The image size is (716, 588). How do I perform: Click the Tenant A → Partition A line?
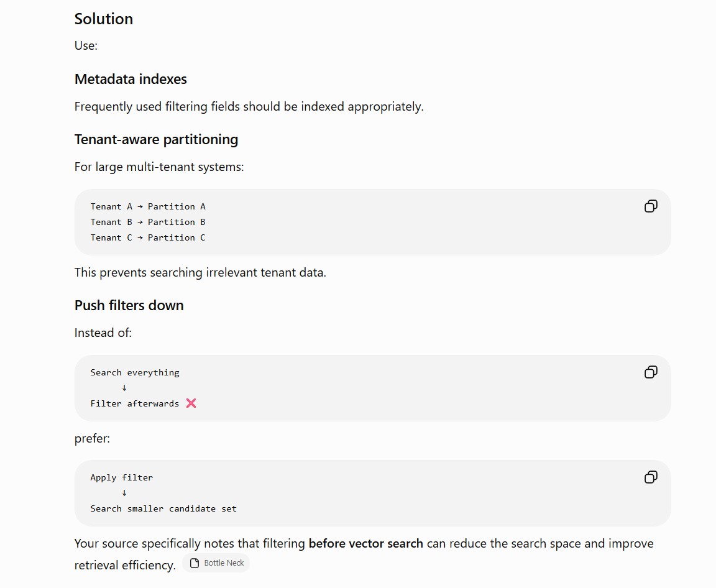pos(148,206)
